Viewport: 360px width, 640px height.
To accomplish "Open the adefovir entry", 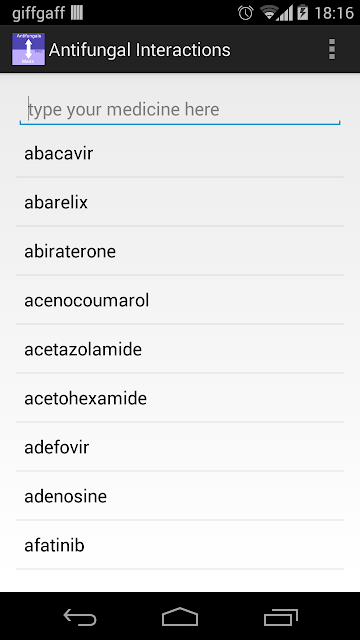I will (180, 447).
